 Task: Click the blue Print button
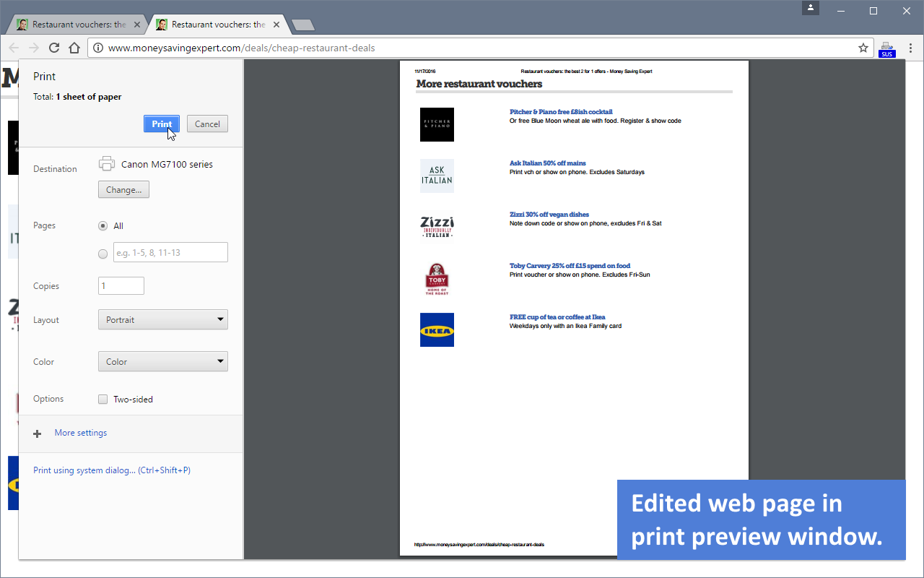(x=162, y=124)
